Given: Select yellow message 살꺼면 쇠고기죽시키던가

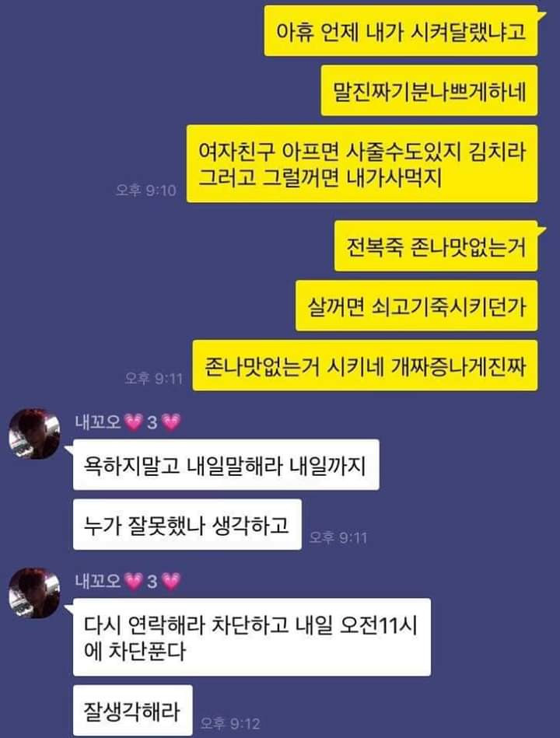Looking at the screenshot, I should pos(416,306).
